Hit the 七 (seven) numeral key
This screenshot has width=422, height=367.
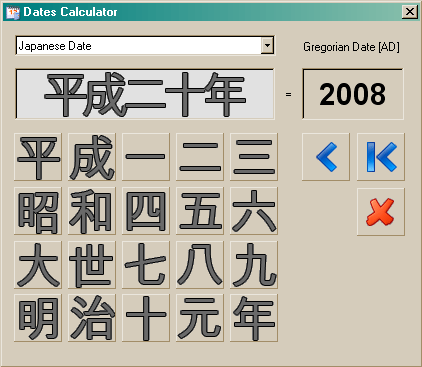pyautogui.click(x=146, y=265)
